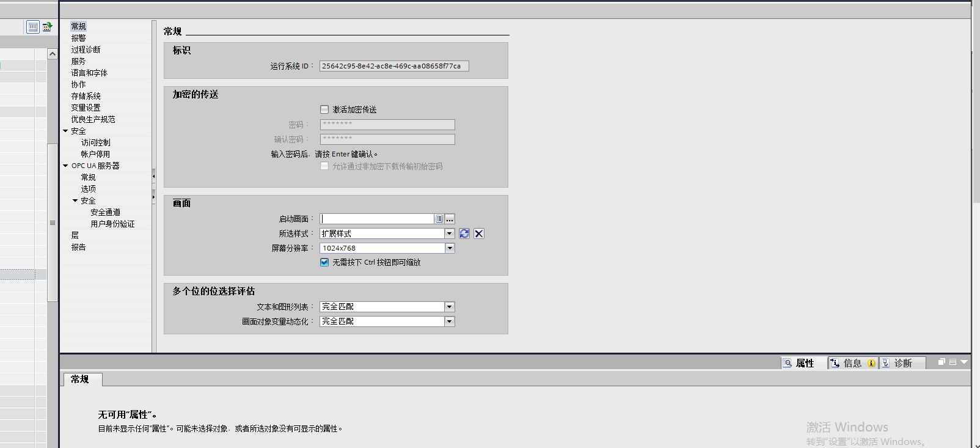Click the table export icon in the left toolbar

(47, 26)
